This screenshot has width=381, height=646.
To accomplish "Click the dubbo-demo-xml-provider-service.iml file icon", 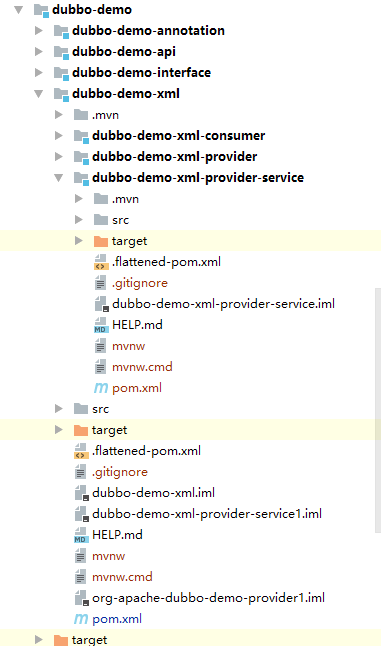I will 101,304.
